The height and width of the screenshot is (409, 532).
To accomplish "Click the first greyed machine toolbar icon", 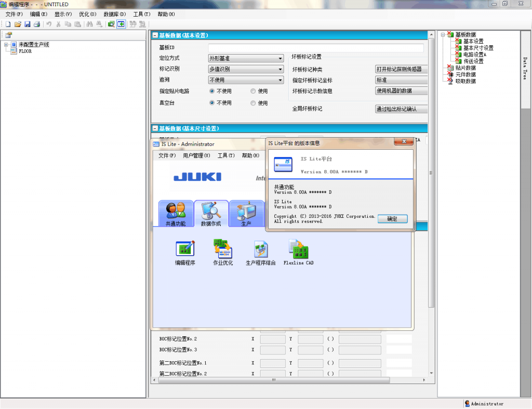I will tap(132, 24).
